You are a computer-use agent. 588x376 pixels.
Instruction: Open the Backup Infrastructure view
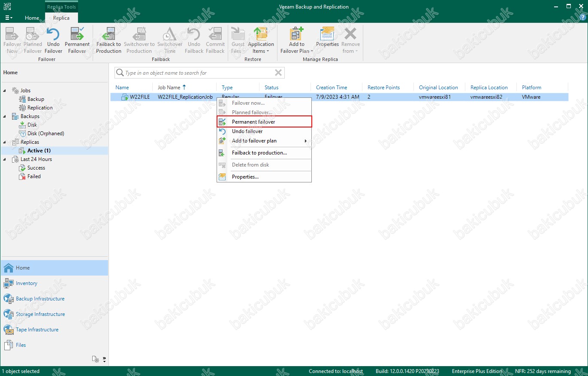pyautogui.click(x=54, y=299)
